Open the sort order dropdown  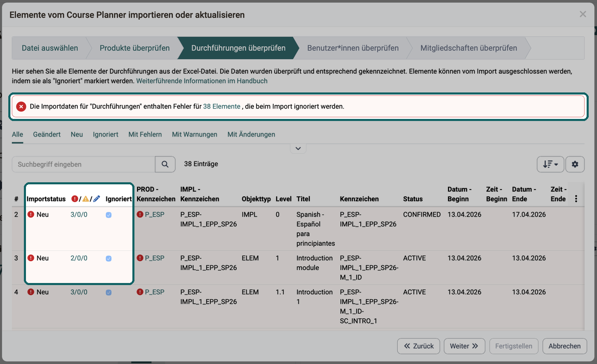click(550, 164)
